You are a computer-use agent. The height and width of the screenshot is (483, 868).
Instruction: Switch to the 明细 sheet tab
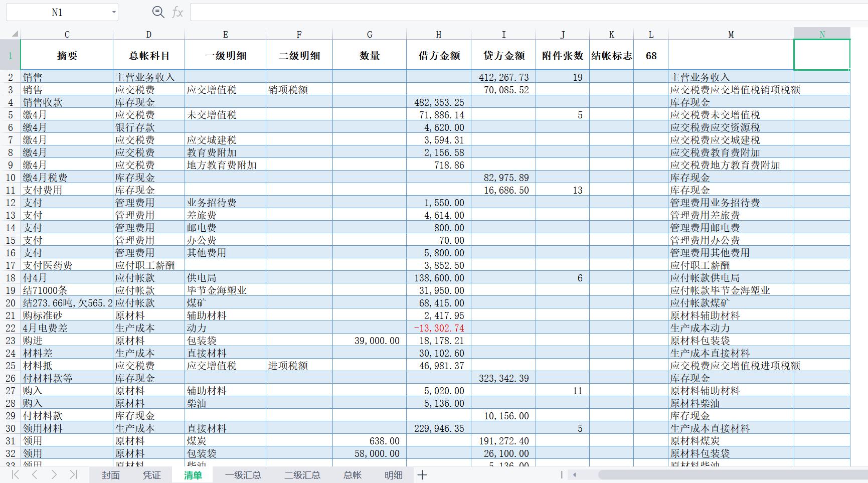pos(393,474)
